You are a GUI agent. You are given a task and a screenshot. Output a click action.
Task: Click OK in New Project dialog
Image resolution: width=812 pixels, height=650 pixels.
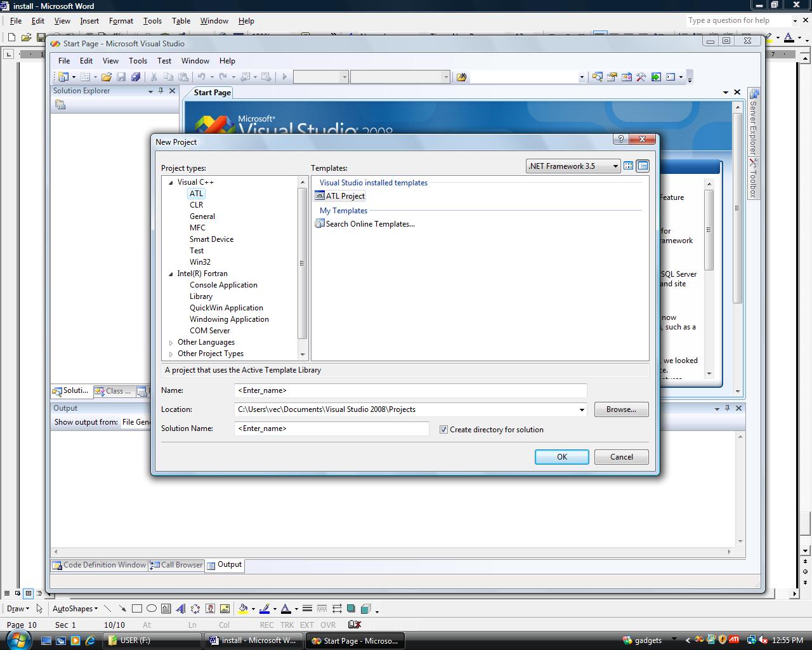tap(562, 457)
